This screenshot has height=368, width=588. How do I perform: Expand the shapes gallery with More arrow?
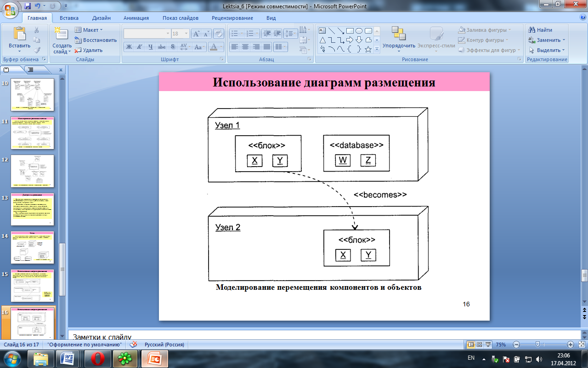[x=377, y=49]
